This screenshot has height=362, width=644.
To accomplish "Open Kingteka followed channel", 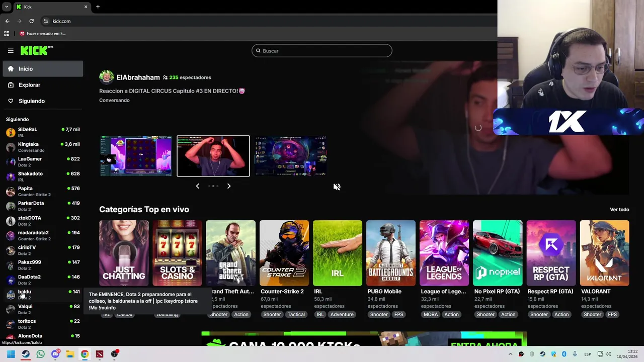I will tap(43, 147).
